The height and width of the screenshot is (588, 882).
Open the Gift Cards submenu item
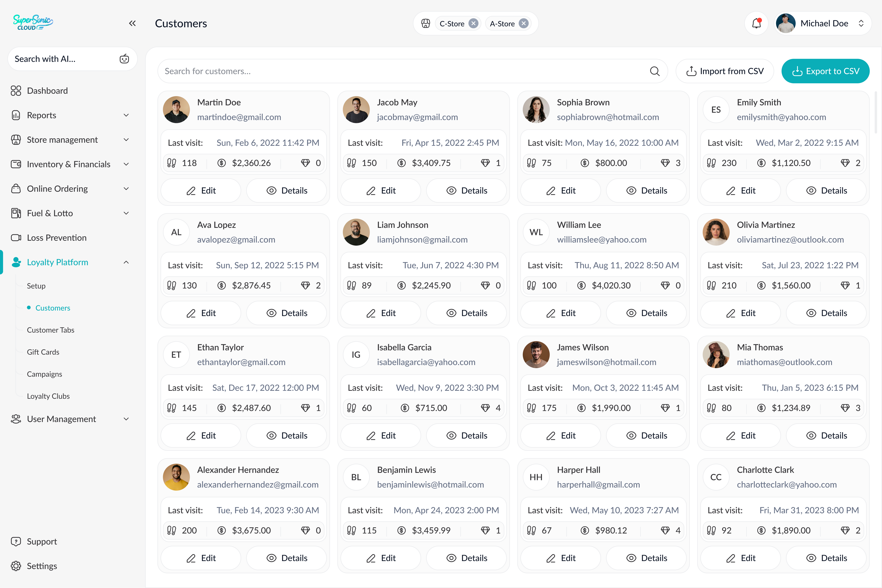point(43,352)
